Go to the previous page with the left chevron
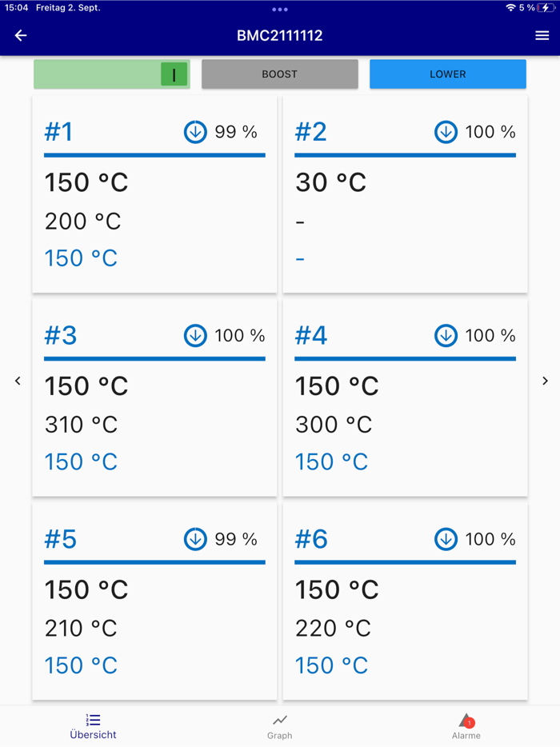This screenshot has width=560, height=747. click(x=18, y=381)
